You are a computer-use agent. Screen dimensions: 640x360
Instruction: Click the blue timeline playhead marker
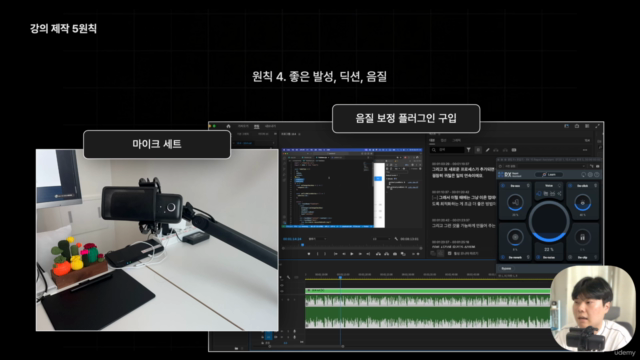[x=340, y=277]
